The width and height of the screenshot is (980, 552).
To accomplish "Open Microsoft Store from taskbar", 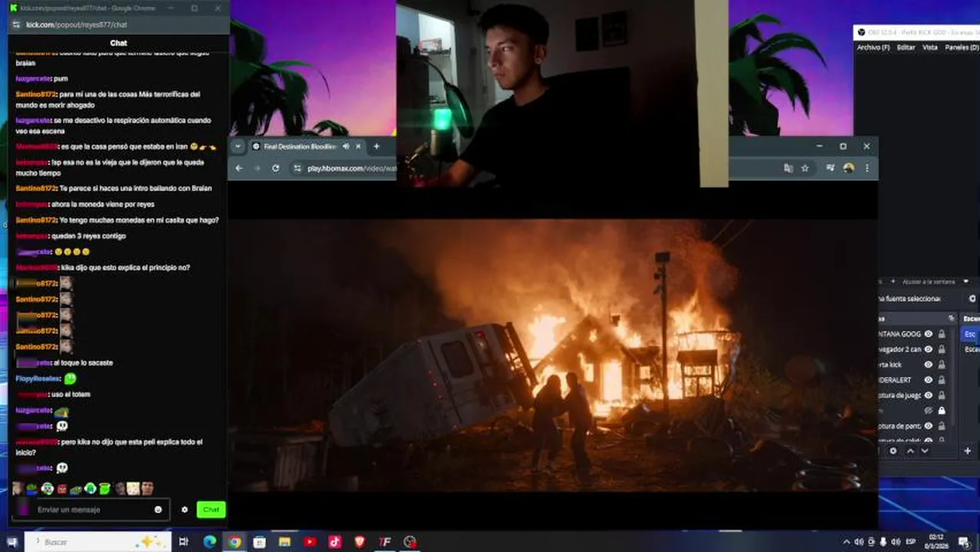I will [259, 542].
